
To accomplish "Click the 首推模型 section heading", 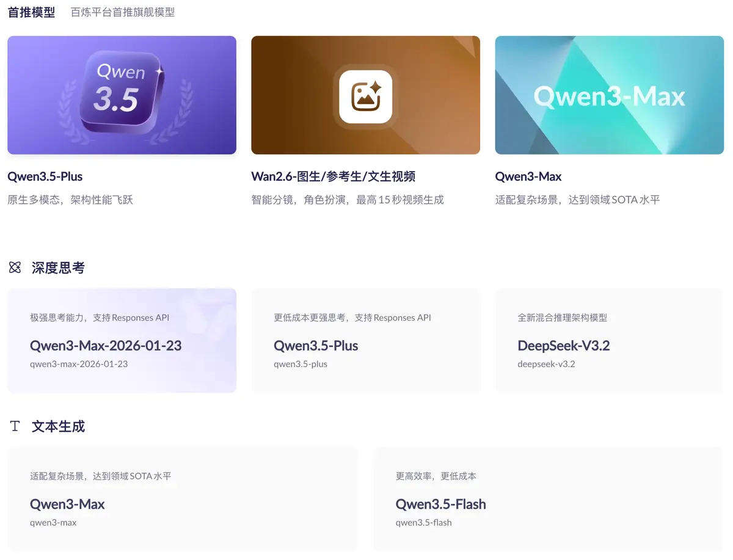I will click(31, 12).
